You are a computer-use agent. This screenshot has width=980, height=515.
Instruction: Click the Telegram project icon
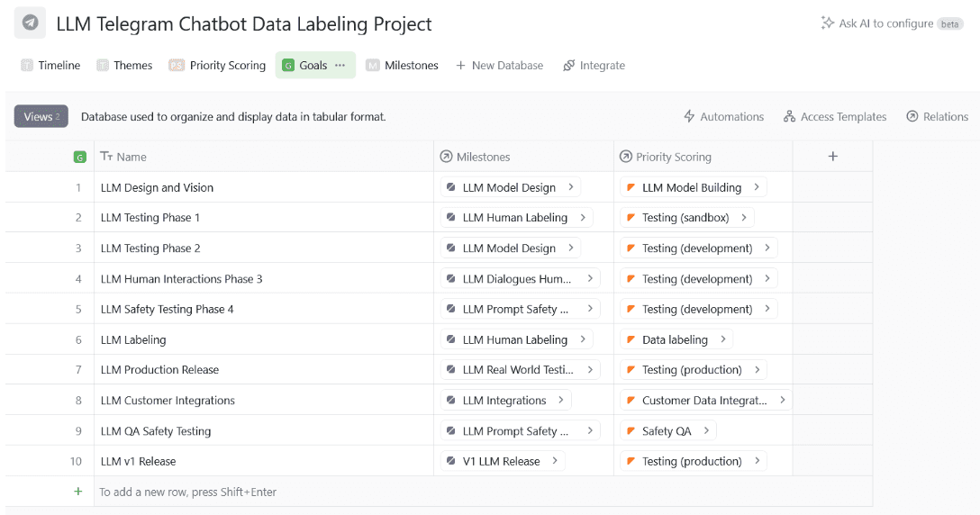pyautogui.click(x=30, y=23)
